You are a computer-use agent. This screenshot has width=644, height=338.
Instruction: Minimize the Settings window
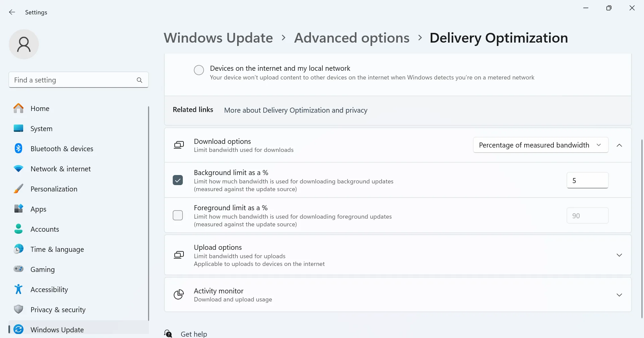(x=586, y=8)
